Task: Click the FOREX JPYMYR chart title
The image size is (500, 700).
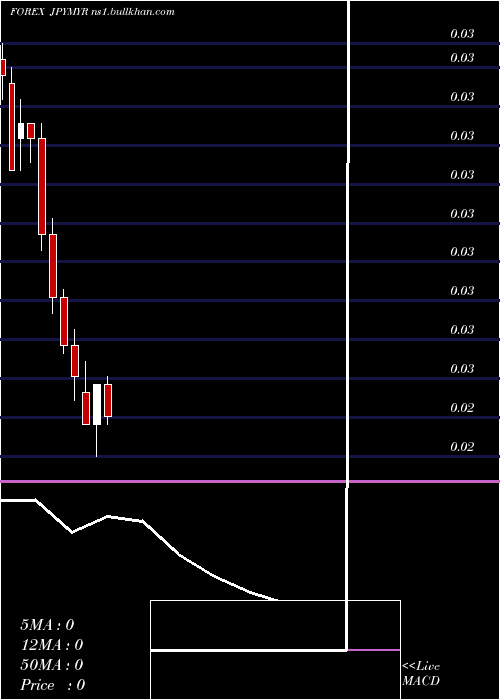Action: pos(50,12)
